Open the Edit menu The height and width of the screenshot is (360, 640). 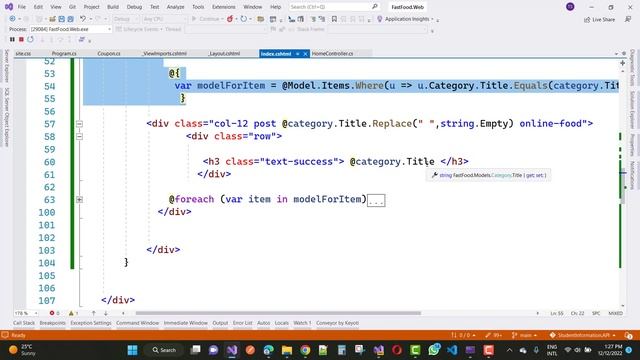[38, 7]
